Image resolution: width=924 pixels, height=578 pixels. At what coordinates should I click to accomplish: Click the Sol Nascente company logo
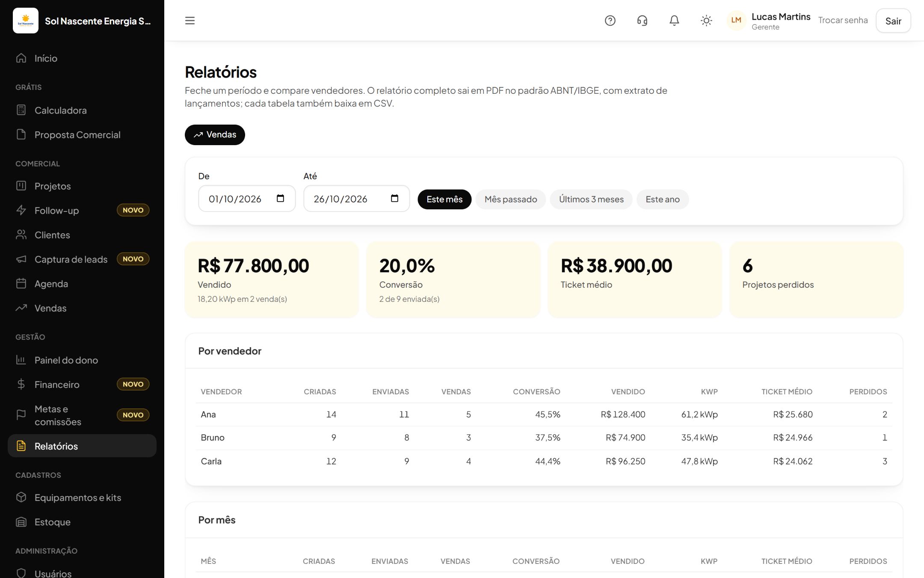26,21
